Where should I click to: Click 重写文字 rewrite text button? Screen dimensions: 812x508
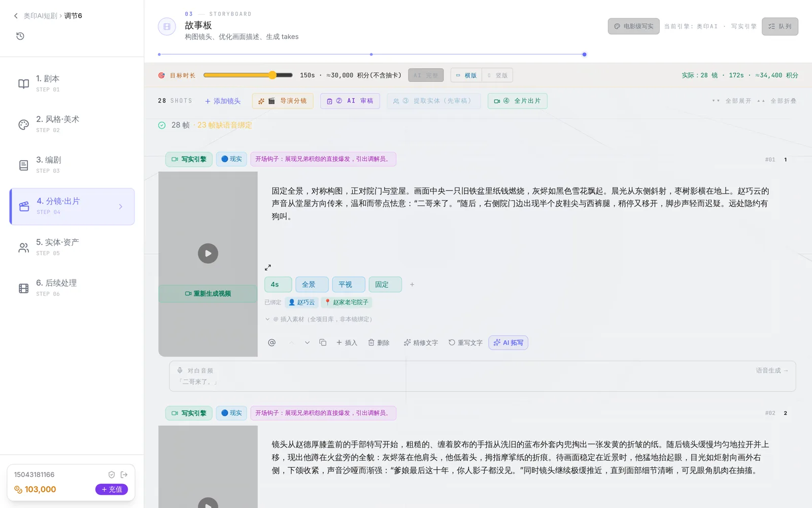(x=465, y=343)
